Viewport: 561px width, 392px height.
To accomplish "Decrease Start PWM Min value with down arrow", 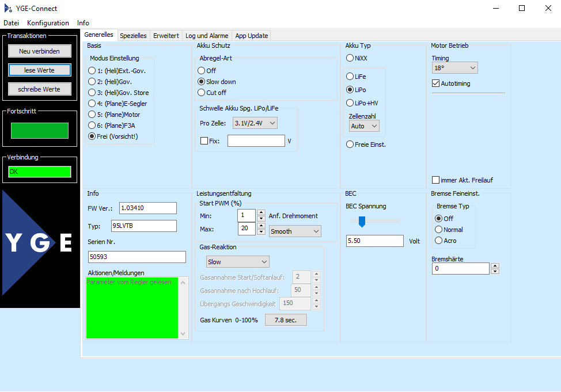I will 261,218.
